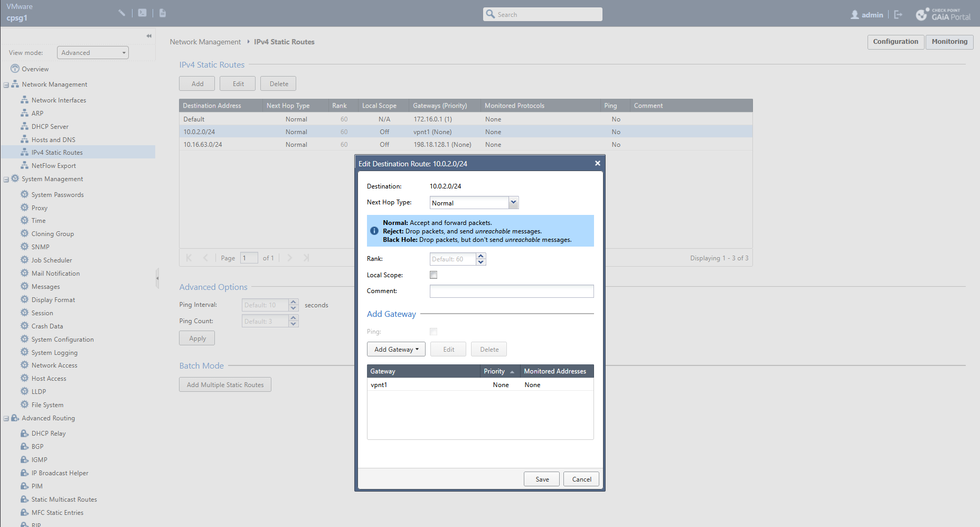Image resolution: width=980 pixels, height=527 pixels.
Task: Open the scratchpad document icon in header
Action: pyautogui.click(x=163, y=13)
